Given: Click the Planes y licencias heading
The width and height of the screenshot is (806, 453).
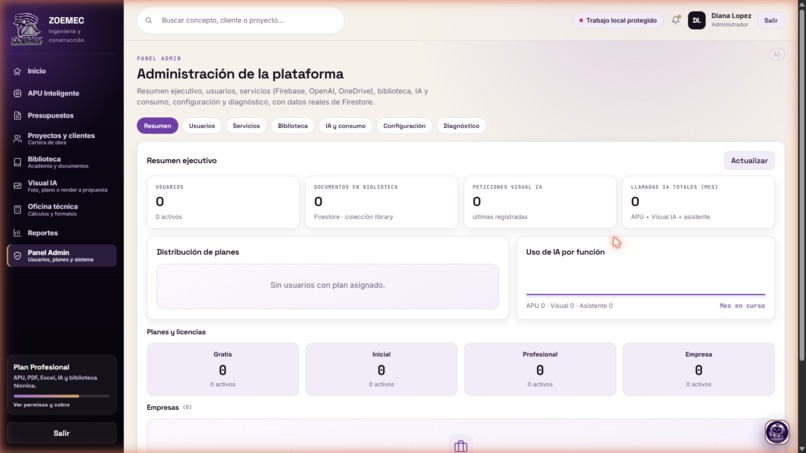Looking at the screenshot, I should [x=176, y=332].
